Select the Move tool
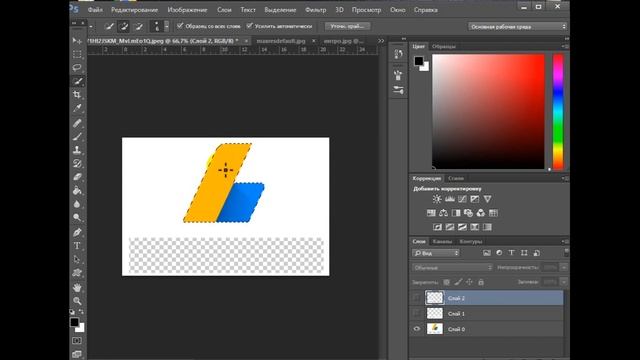The width and height of the screenshot is (640, 360). [x=77, y=41]
